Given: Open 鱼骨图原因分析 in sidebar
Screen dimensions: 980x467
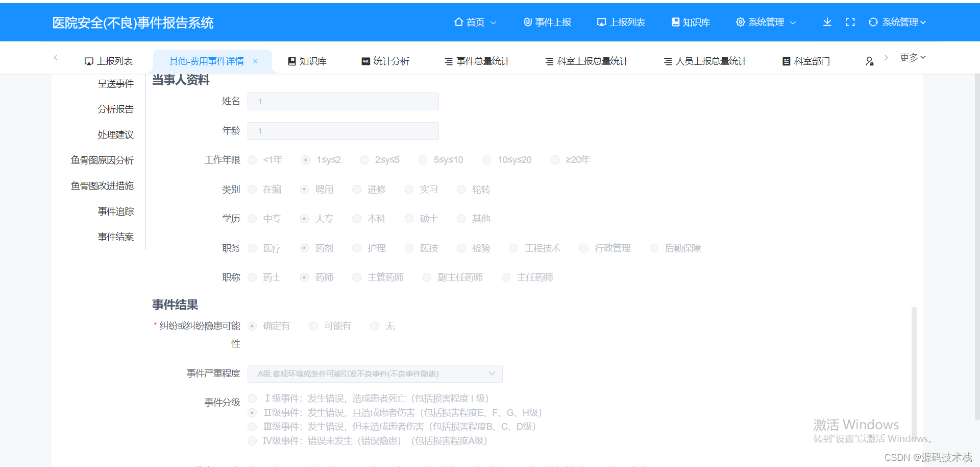Looking at the screenshot, I should (x=102, y=160).
